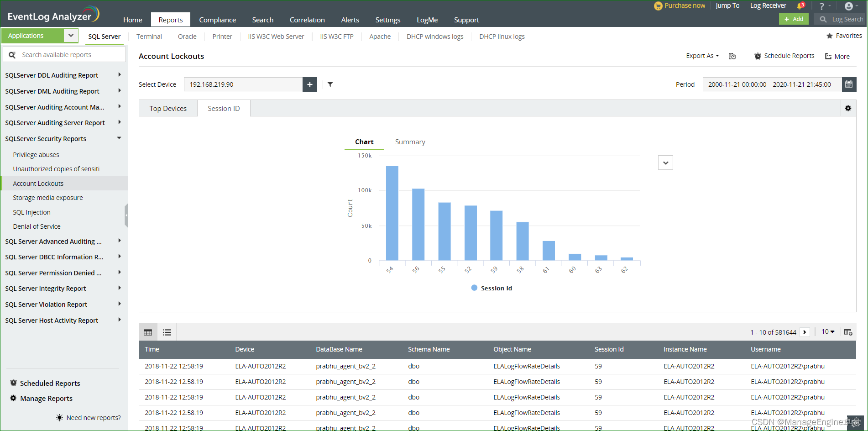Switch to the Oracle tab
This screenshot has width=868, height=431.
(x=187, y=37)
